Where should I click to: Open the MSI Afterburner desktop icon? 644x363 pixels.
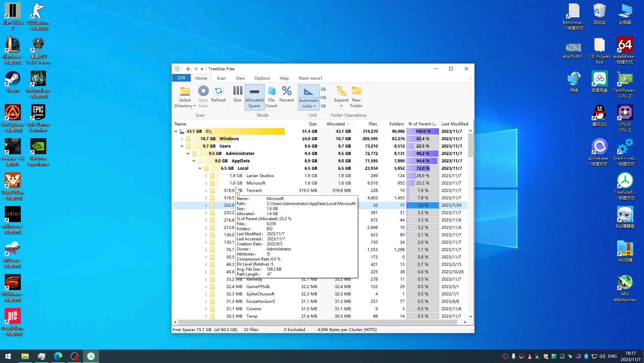click(x=625, y=288)
